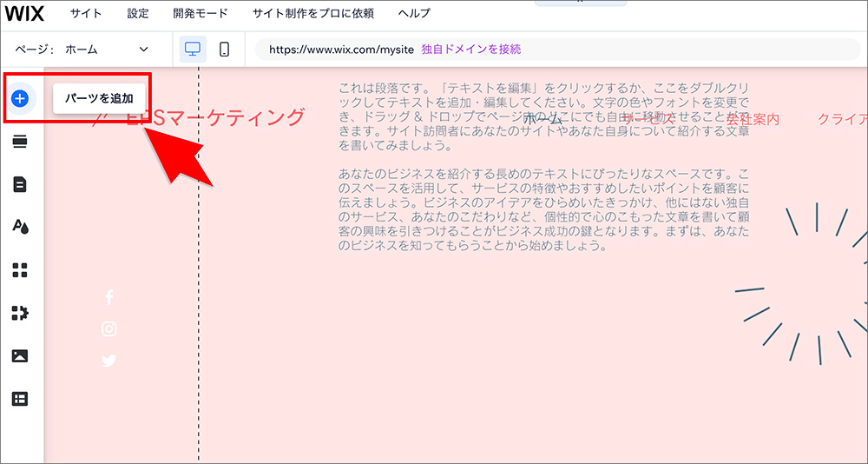Open the ヘルプ menu

(x=414, y=14)
